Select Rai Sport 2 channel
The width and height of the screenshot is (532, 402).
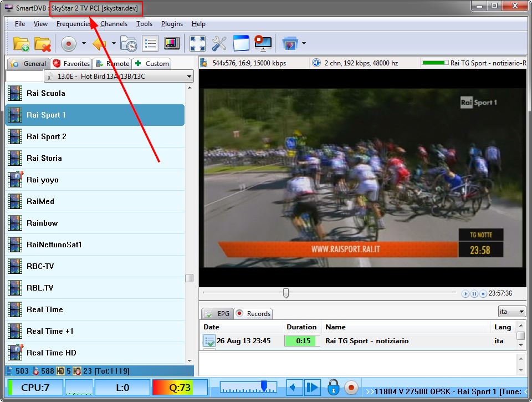[x=95, y=136]
